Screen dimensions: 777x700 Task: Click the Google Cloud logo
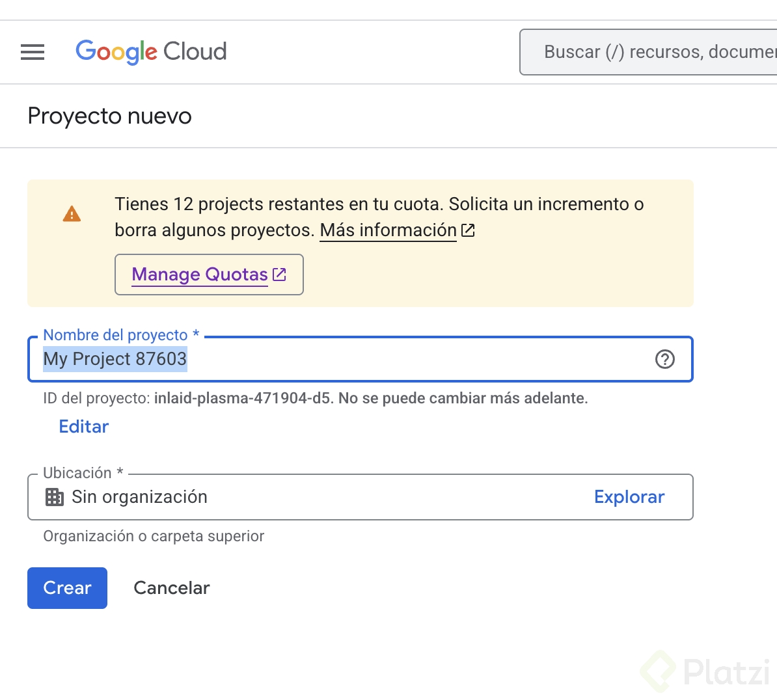151,51
